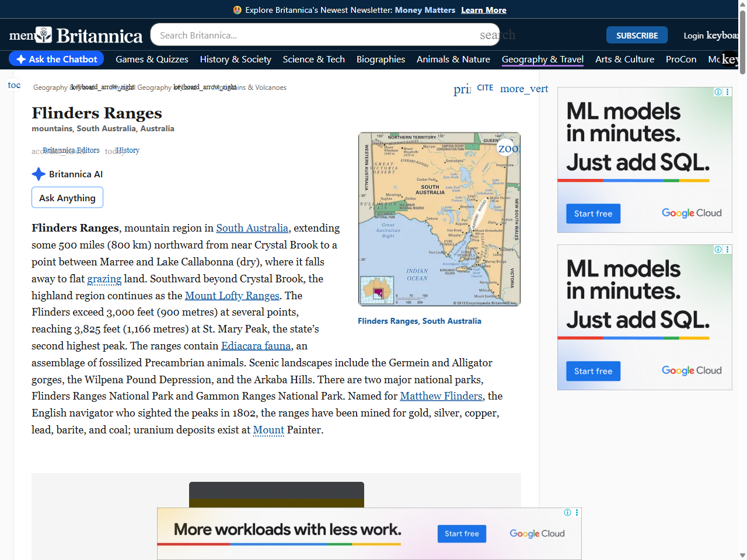Open Science & Tech menu
This screenshot has height=560, width=747.
314,59
